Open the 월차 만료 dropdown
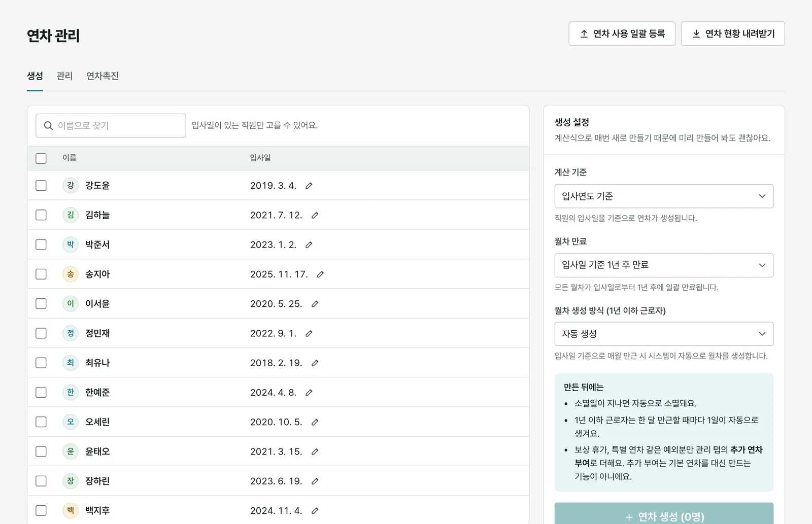This screenshot has width=812, height=524. coord(664,265)
